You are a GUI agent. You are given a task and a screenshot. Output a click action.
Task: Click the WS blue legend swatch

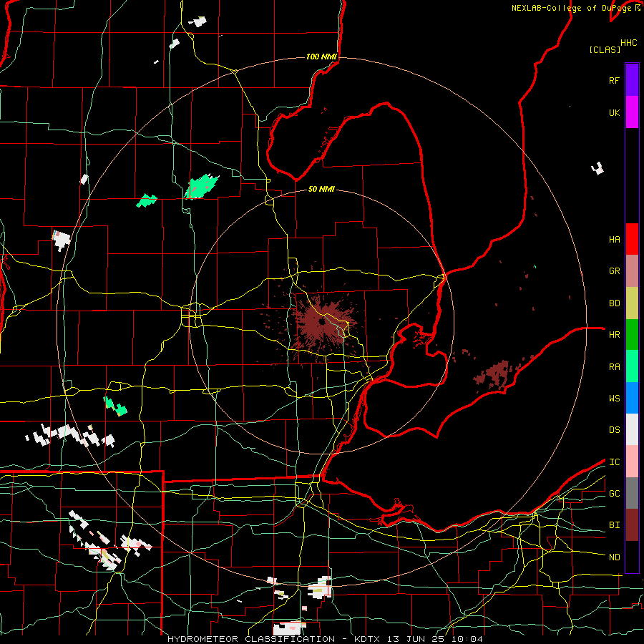(x=632, y=398)
